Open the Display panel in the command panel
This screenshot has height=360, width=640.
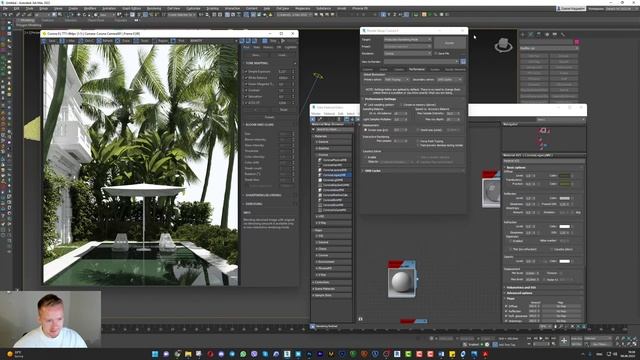(x=555, y=34)
